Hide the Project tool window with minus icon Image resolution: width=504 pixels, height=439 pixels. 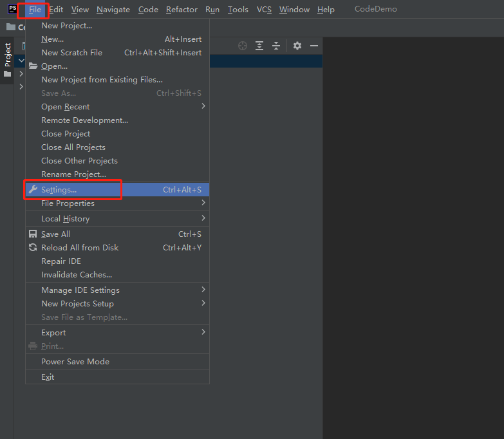click(x=314, y=46)
